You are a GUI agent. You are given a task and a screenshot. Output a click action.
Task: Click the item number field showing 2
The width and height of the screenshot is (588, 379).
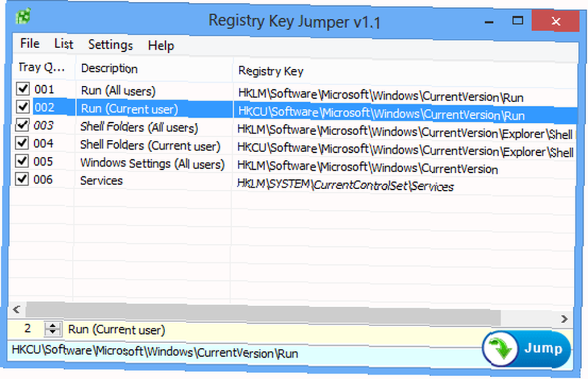coord(27,328)
